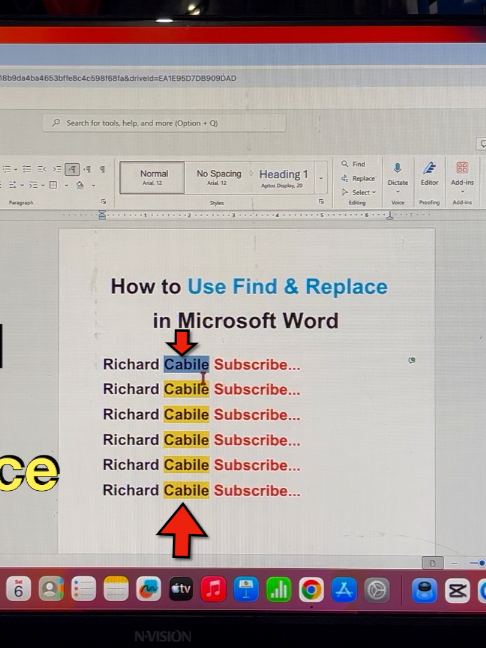The height and width of the screenshot is (648, 486).
Task: Expand the Styles gallery arrow
Action: pos(321,178)
